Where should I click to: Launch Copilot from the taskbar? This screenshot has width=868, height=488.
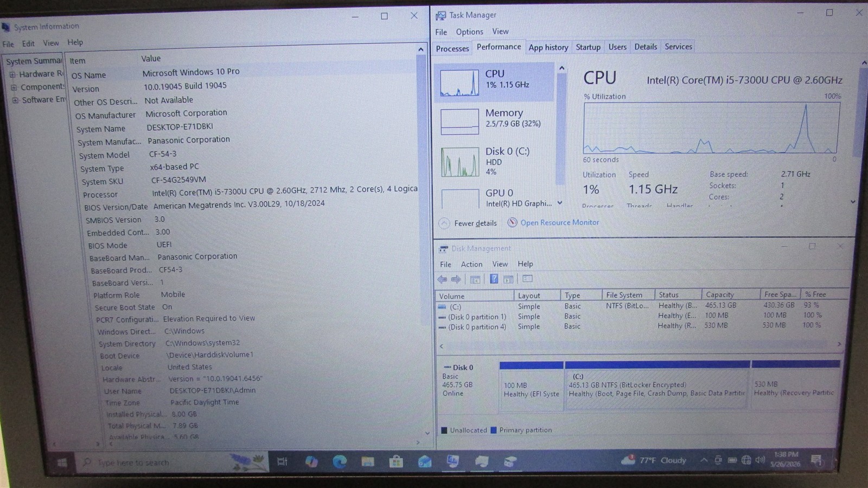[x=311, y=461]
